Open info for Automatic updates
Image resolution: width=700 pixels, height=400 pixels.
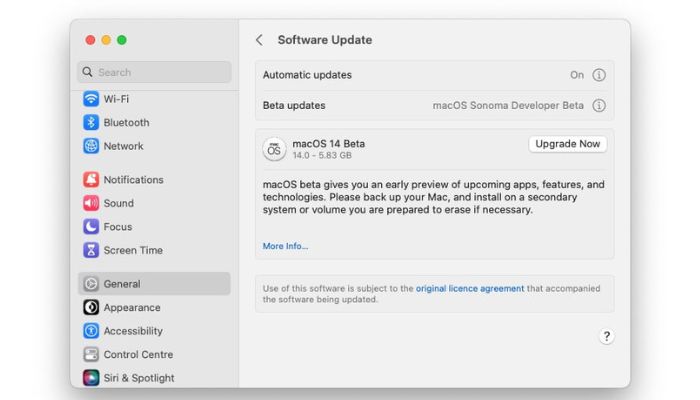[599, 75]
